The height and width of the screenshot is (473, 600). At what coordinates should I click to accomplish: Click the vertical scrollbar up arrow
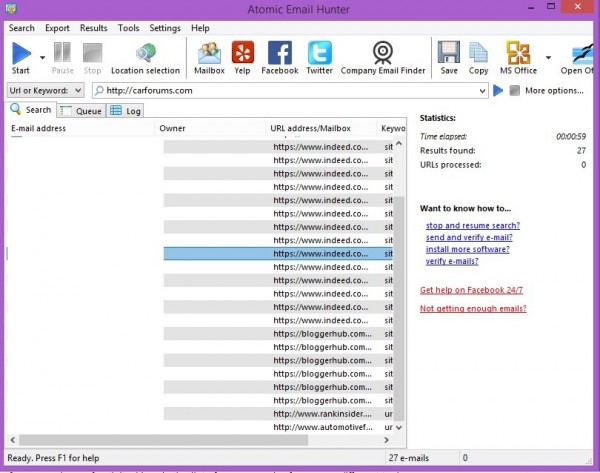click(x=399, y=144)
